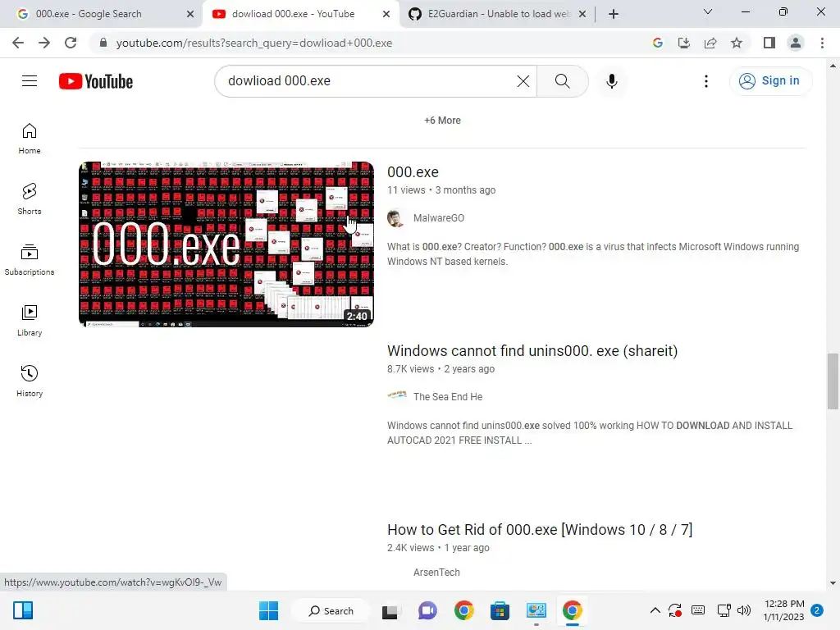The width and height of the screenshot is (840, 630).
Task: Open the clock and date panel
Action: click(x=783, y=610)
